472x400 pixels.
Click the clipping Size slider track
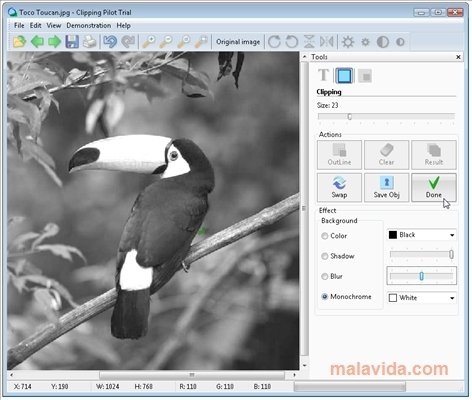386,116
